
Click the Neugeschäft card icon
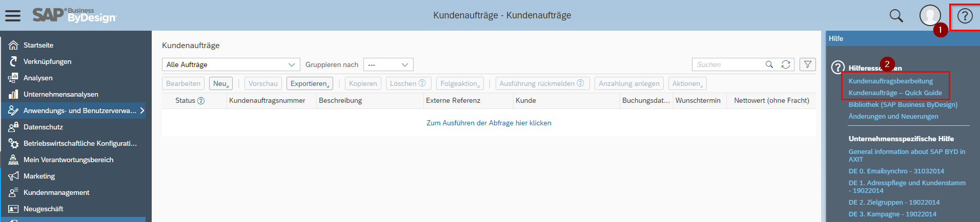(x=13, y=209)
